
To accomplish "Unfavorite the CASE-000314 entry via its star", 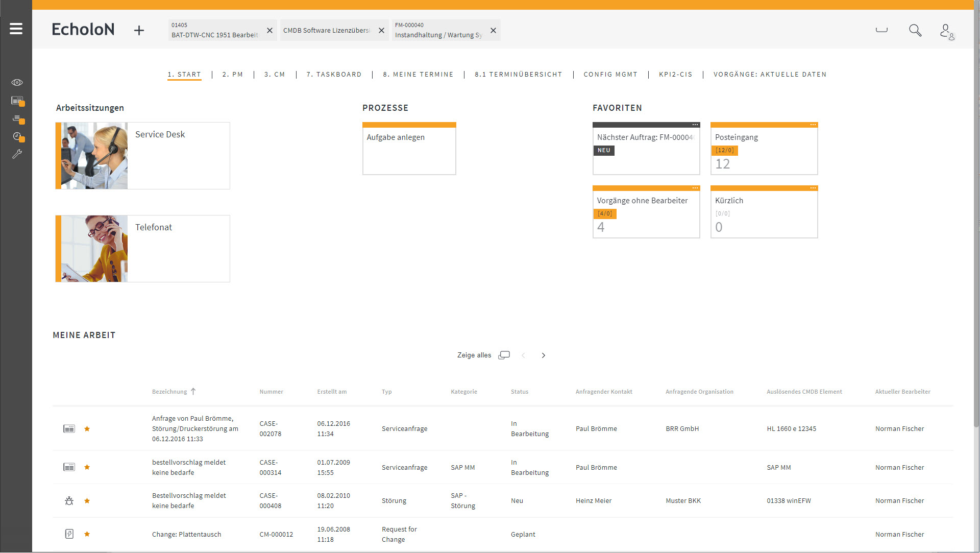I will click(87, 467).
